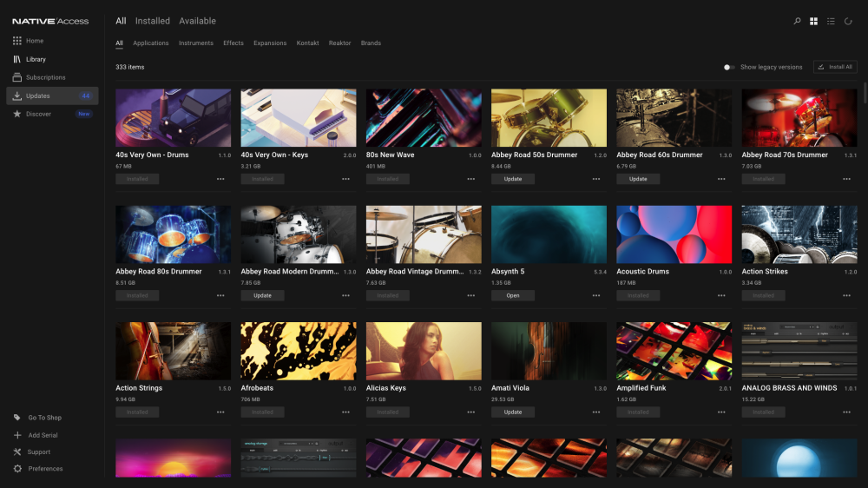The width and height of the screenshot is (868, 488).
Task: Open more options for Abbey Road Vintage Drummer
Action: (470, 296)
